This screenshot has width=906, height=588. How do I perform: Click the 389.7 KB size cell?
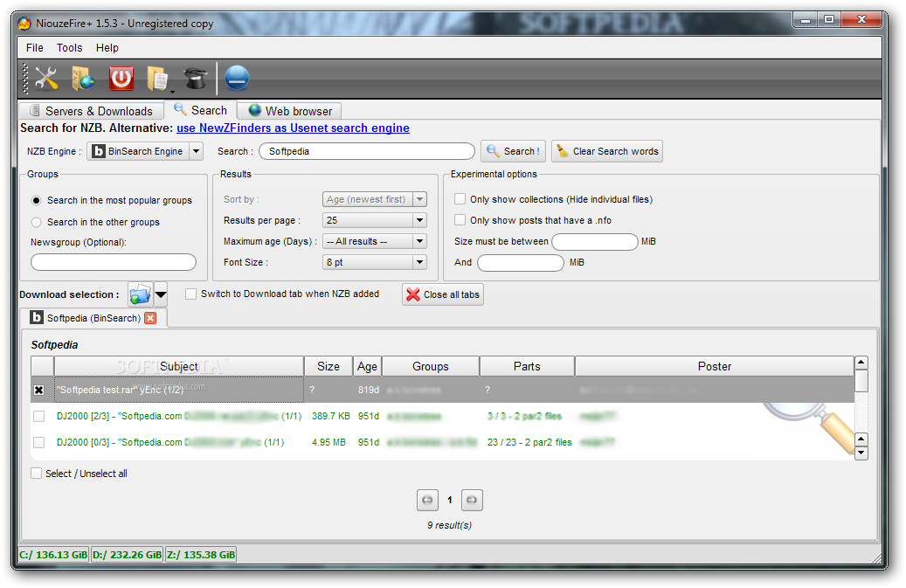330,416
